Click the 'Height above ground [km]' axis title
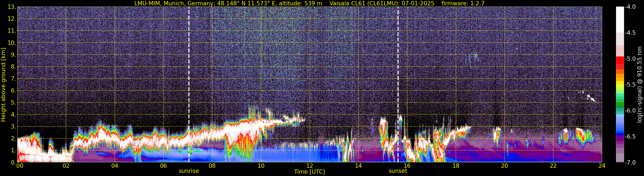The width and height of the screenshot is (644, 176). [3, 85]
